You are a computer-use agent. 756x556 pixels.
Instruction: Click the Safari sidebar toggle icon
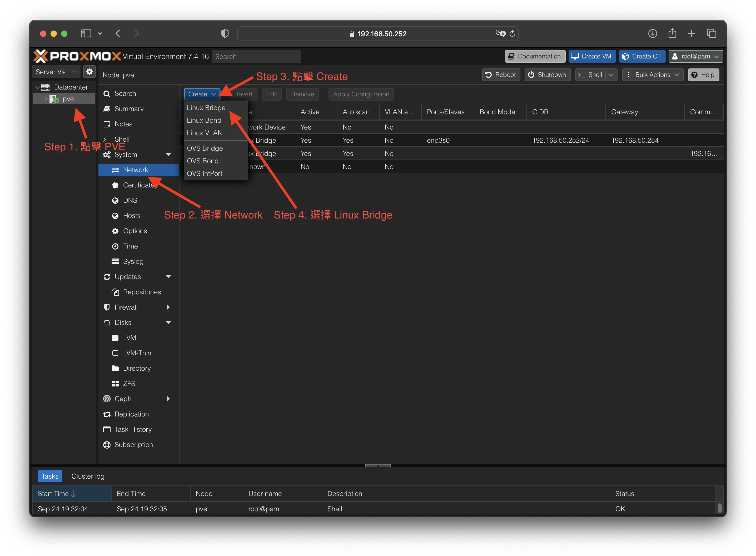pos(86,33)
